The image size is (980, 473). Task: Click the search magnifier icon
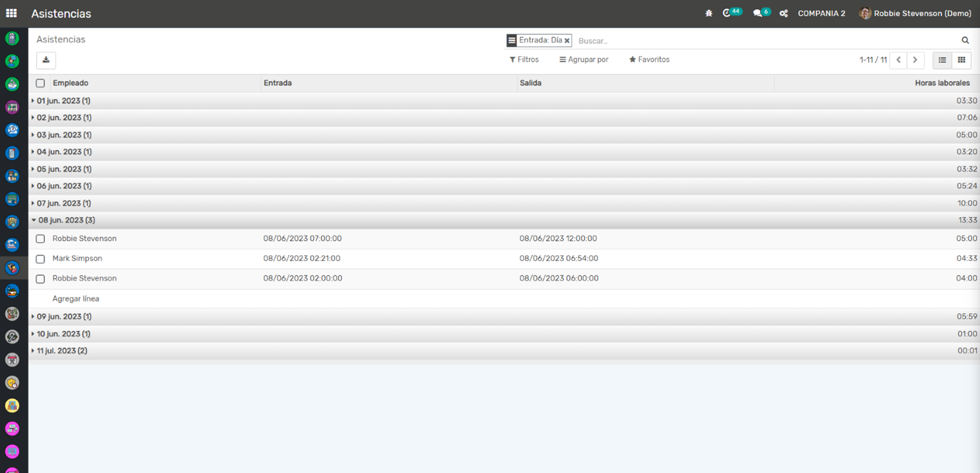click(x=965, y=41)
